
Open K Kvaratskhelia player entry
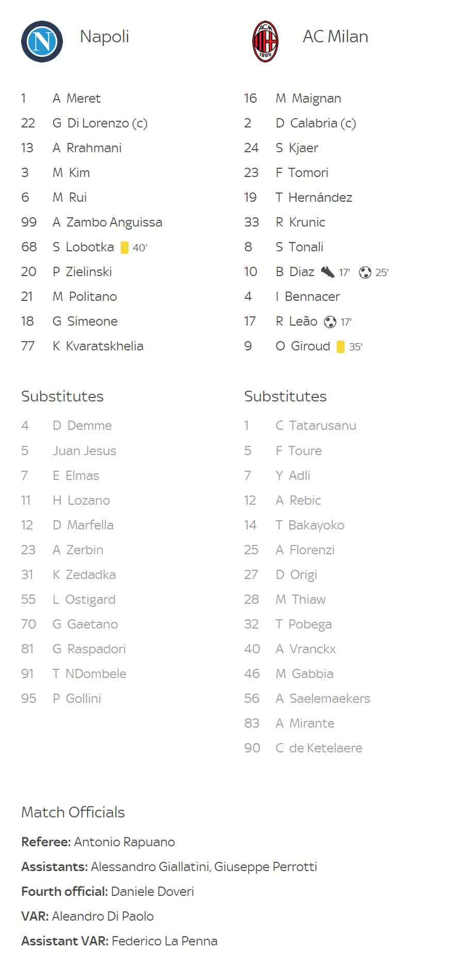[x=98, y=346]
